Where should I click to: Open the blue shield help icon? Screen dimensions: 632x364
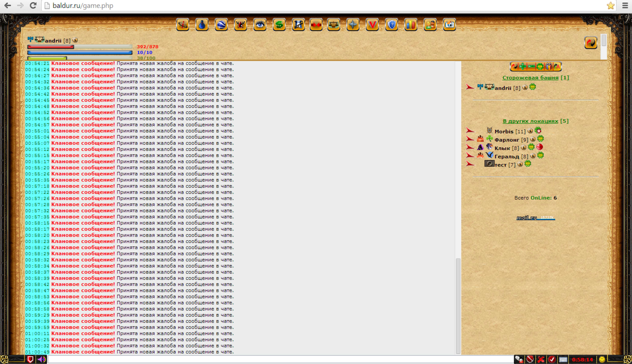[391, 25]
